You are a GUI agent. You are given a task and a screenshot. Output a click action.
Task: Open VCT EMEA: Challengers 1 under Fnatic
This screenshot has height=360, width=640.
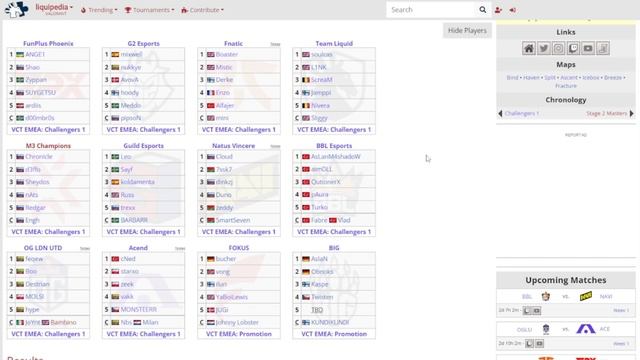pyautogui.click(x=239, y=129)
